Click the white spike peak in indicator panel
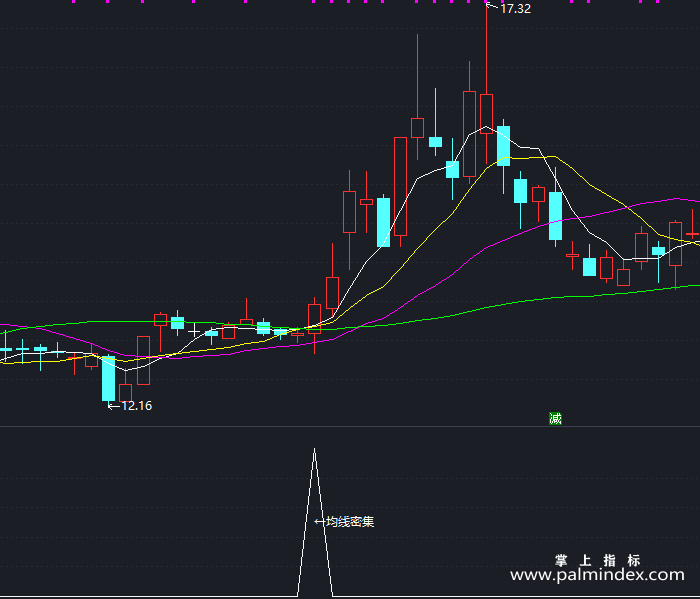The width and height of the screenshot is (700, 599). click(315, 451)
